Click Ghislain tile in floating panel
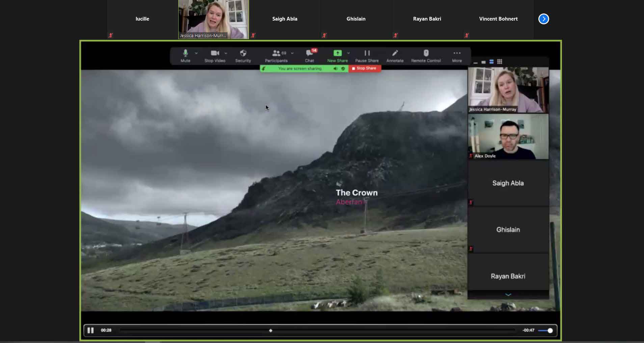Image resolution: width=644 pixels, height=343 pixels. click(508, 230)
